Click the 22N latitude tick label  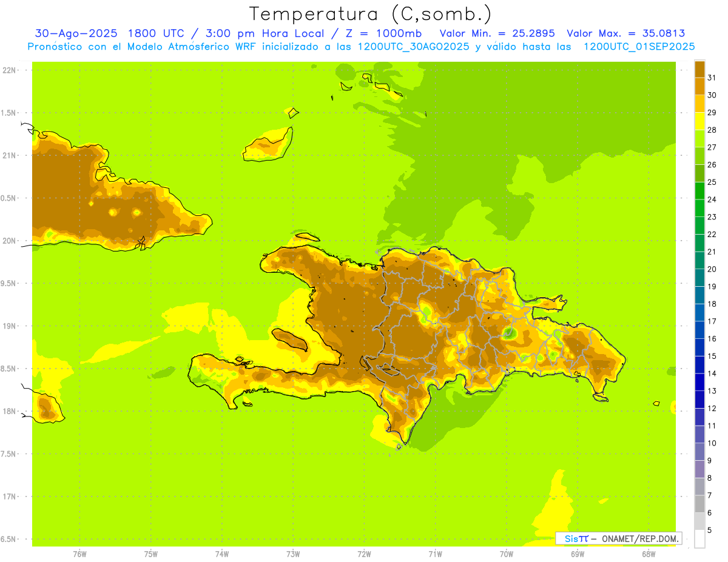10,70
